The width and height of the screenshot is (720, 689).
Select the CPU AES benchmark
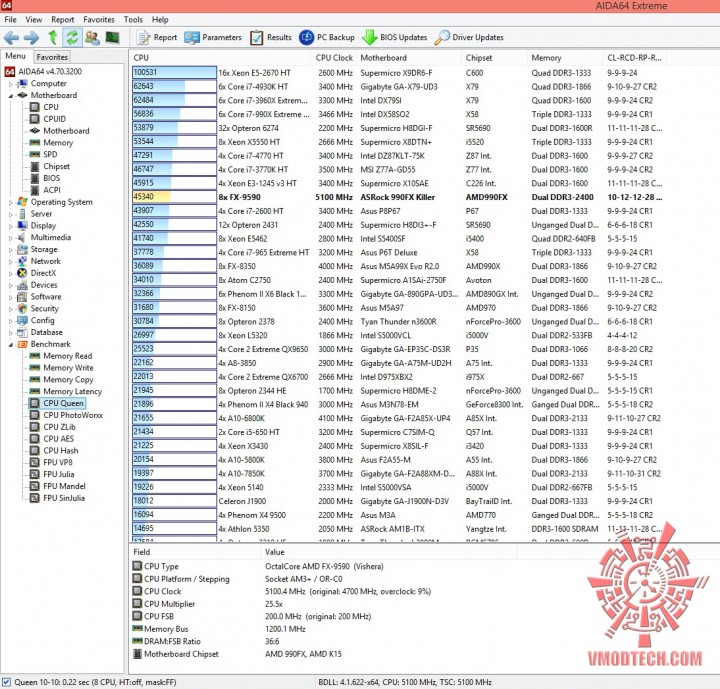pos(51,439)
